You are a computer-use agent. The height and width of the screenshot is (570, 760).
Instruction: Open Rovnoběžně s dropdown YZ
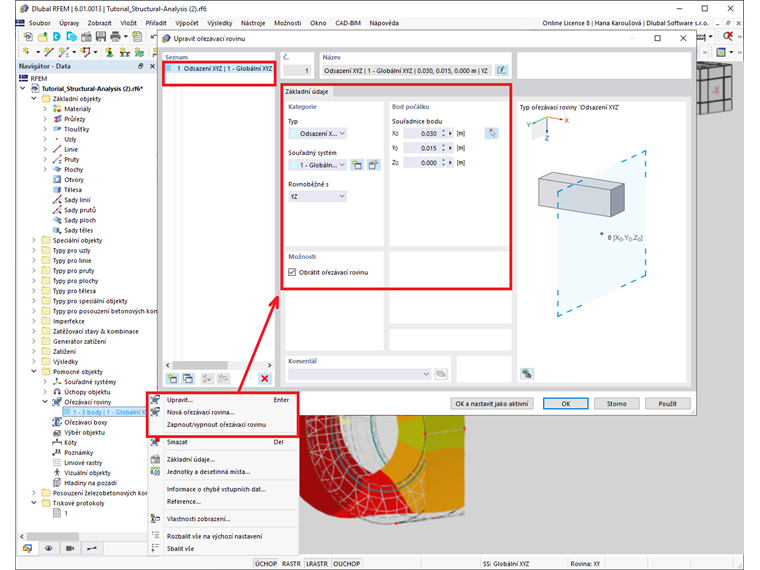pos(317,196)
